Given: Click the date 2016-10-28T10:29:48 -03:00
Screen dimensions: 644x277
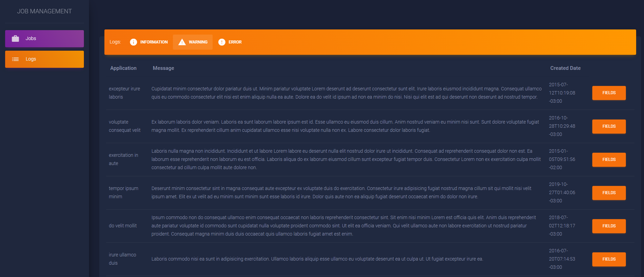Looking at the screenshot, I should point(562,126).
